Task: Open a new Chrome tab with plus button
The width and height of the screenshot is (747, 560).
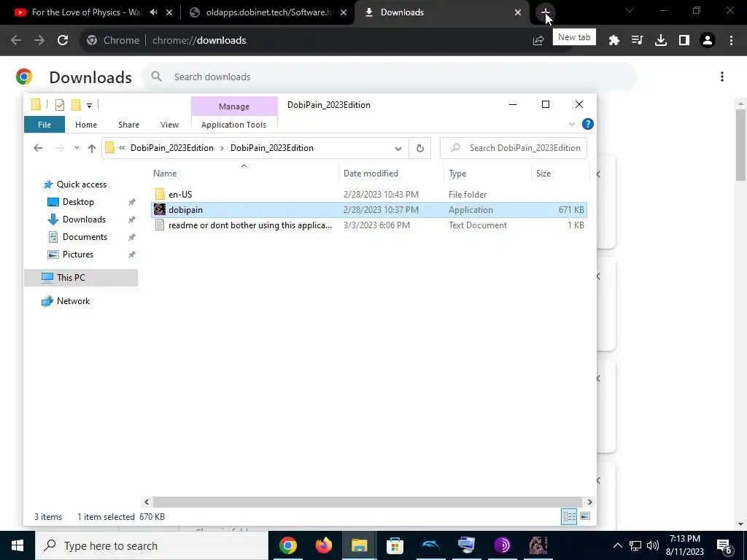Action: click(545, 12)
